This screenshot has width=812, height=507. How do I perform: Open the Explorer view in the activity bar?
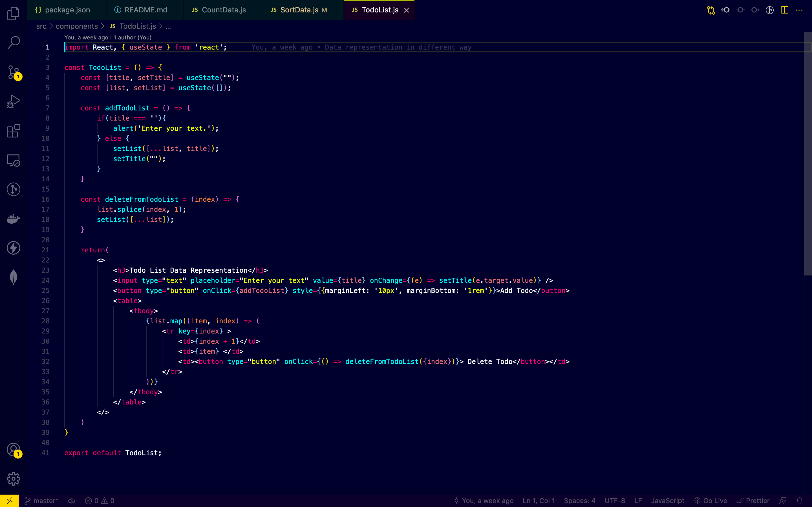pos(14,14)
